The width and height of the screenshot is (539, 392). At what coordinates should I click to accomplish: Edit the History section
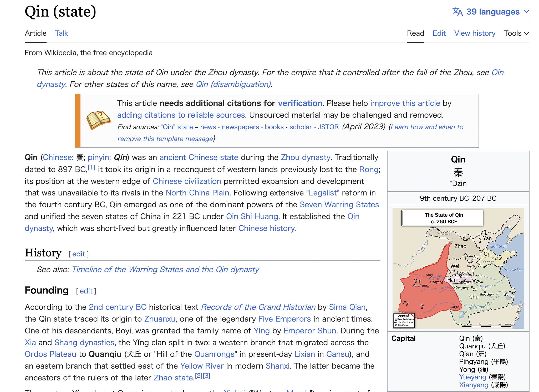(x=79, y=254)
